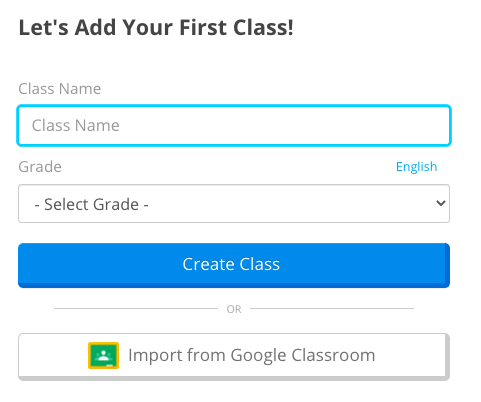Click the Class Name label above field
Image resolution: width=481 pixels, height=402 pixels.
coord(60,89)
